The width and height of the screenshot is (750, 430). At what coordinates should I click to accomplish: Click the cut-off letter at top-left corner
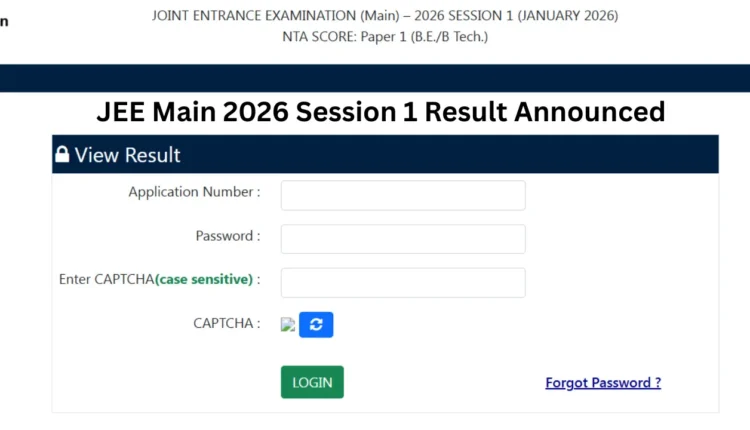click(4, 21)
